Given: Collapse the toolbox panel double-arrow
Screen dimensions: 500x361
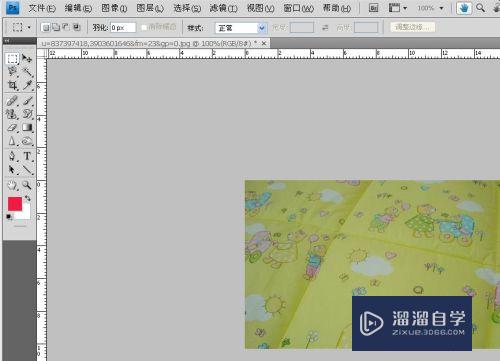Looking at the screenshot, I should [7, 41].
